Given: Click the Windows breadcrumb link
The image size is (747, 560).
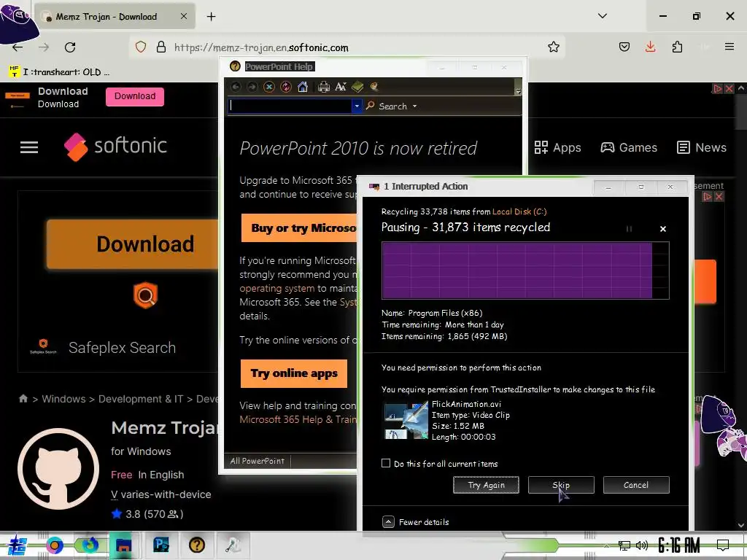Looking at the screenshot, I should click(x=64, y=399).
